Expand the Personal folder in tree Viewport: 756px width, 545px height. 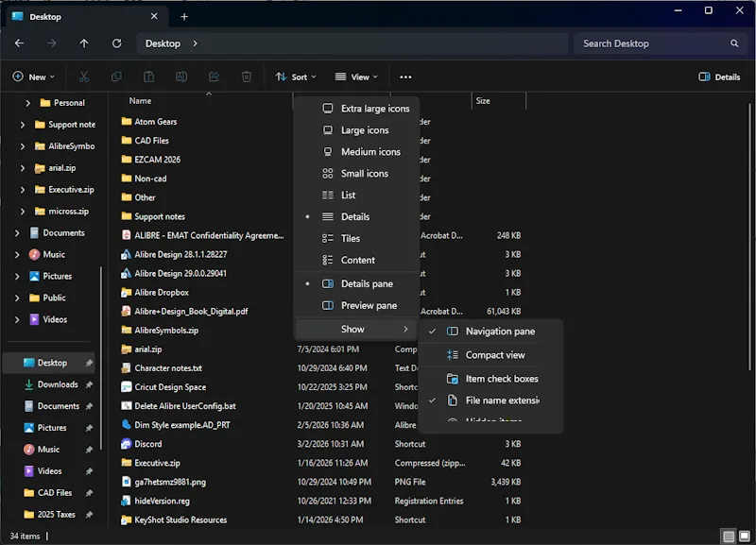click(28, 103)
